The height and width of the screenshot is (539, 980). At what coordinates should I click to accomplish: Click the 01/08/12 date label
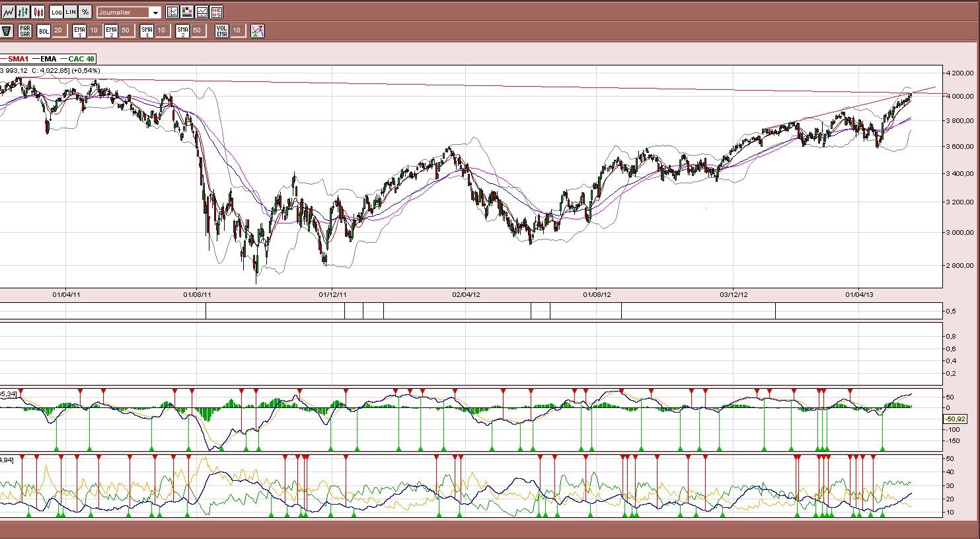pyautogui.click(x=597, y=295)
